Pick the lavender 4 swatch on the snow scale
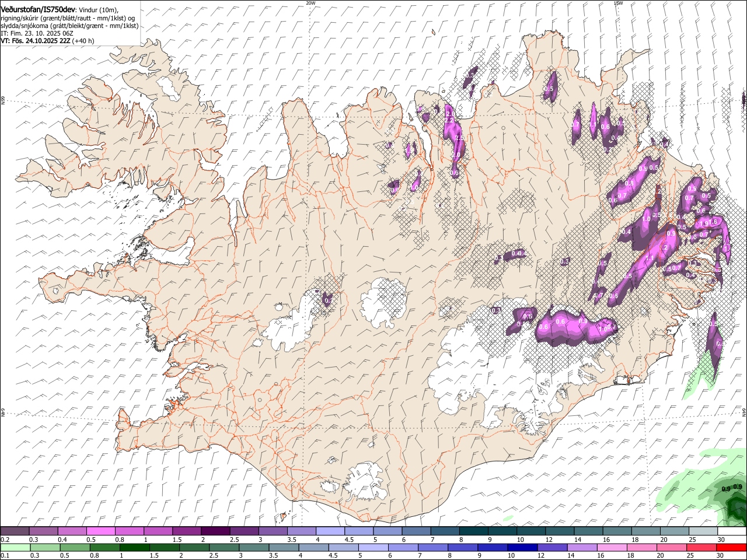Viewport: 747px width, 560px height. 330,531
